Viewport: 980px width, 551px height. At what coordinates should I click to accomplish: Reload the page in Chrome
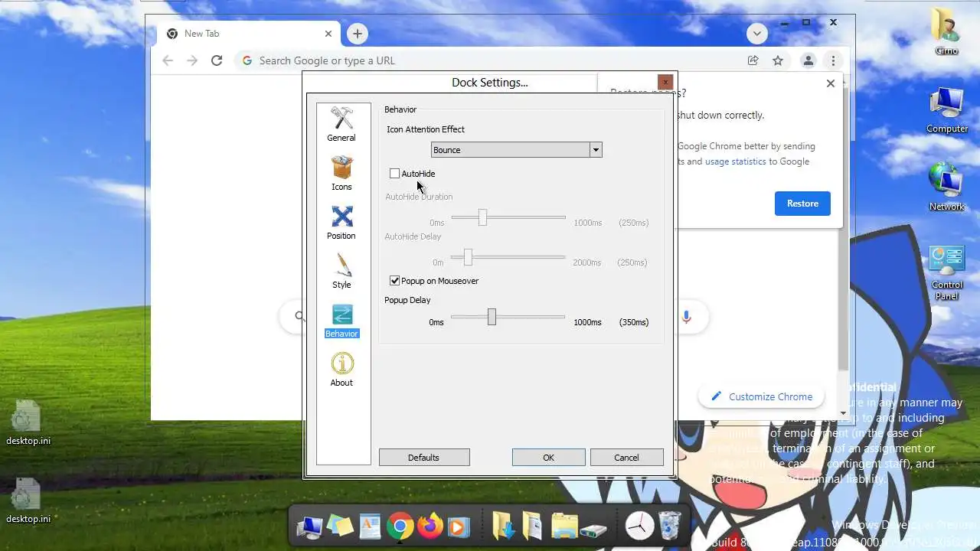[x=217, y=60]
